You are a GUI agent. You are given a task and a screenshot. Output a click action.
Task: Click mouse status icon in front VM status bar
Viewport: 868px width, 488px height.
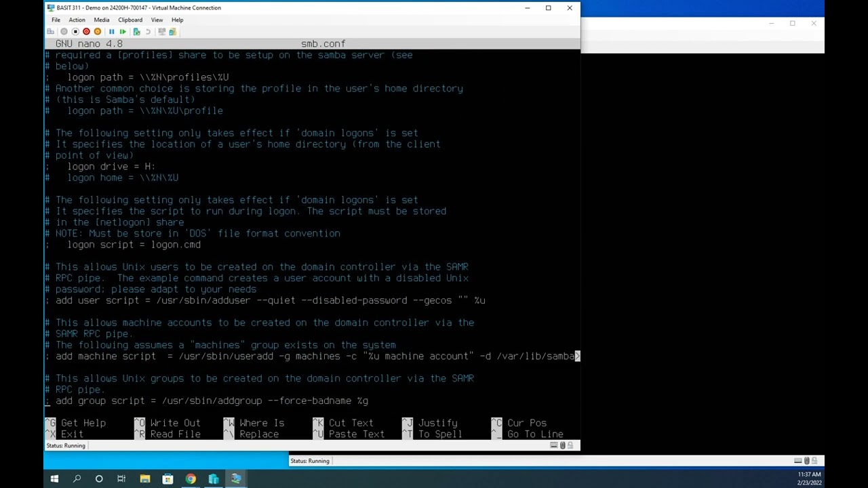point(562,445)
